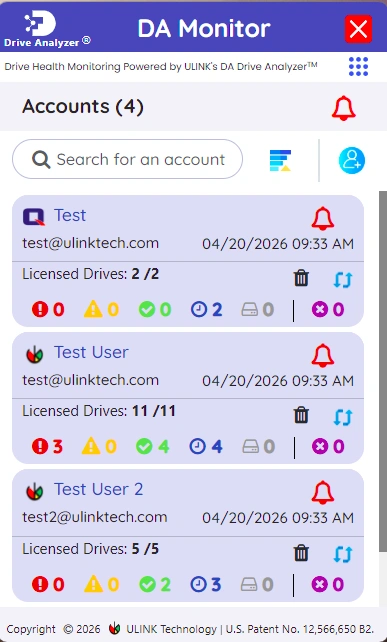This screenshot has height=642, width=387.
Task: Click the yellow warning count in Test User 2
Action: 102,584
